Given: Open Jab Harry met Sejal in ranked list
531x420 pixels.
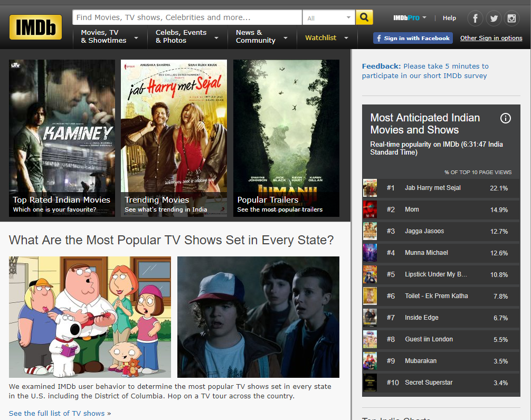Looking at the screenshot, I should coord(432,188).
